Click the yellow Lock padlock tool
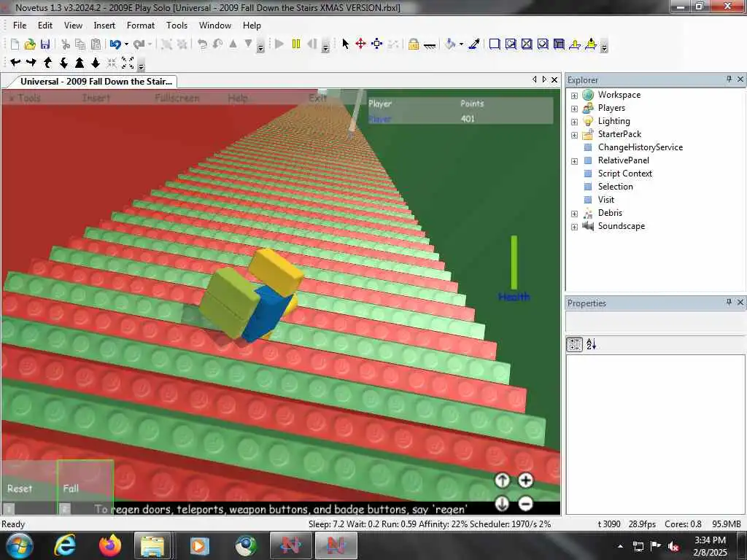This screenshot has height=560, width=747. pos(414,44)
